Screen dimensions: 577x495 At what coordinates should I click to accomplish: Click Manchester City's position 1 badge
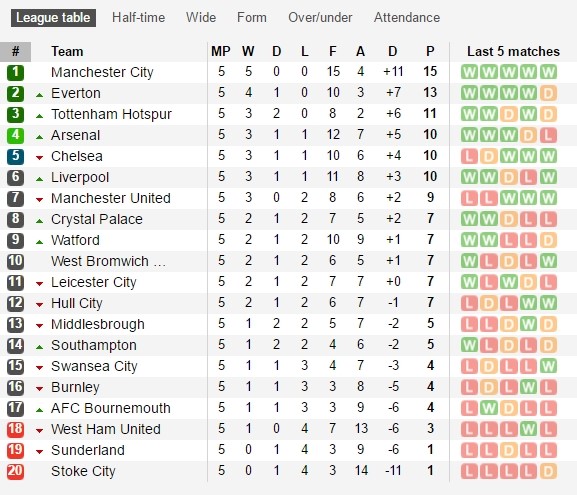point(15,72)
